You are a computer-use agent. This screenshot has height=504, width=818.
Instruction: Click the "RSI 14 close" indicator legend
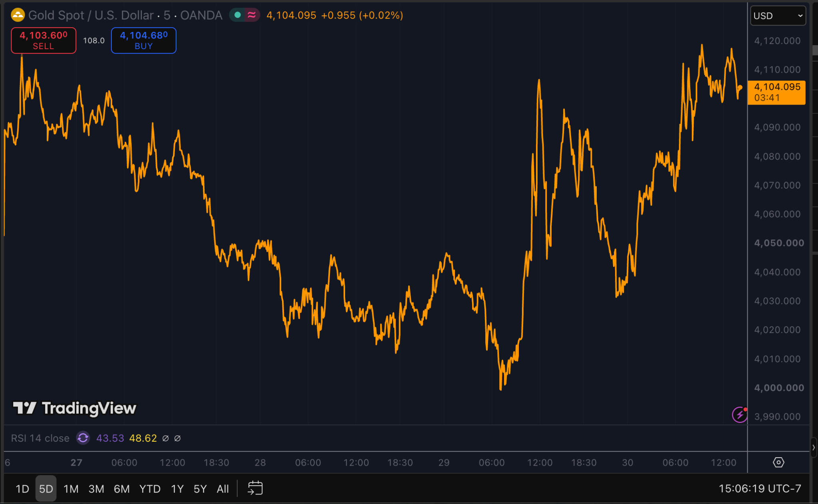40,438
